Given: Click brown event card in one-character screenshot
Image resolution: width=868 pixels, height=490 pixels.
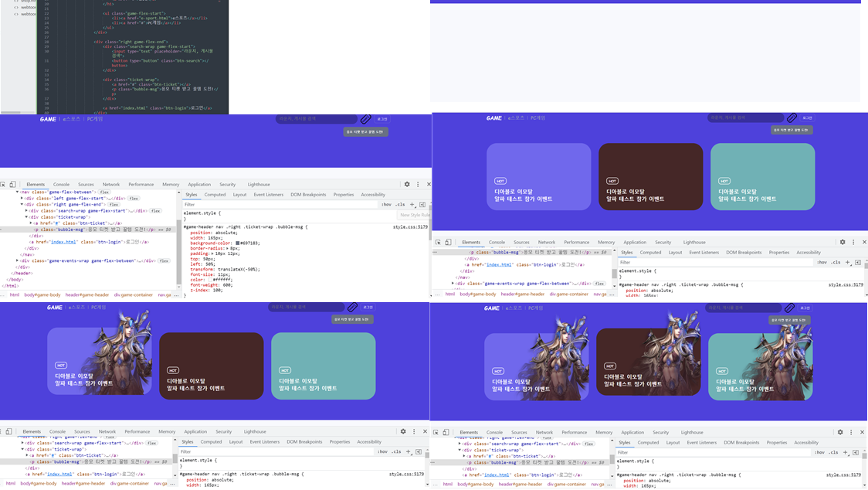Looking at the screenshot, I should pyautogui.click(x=211, y=366).
